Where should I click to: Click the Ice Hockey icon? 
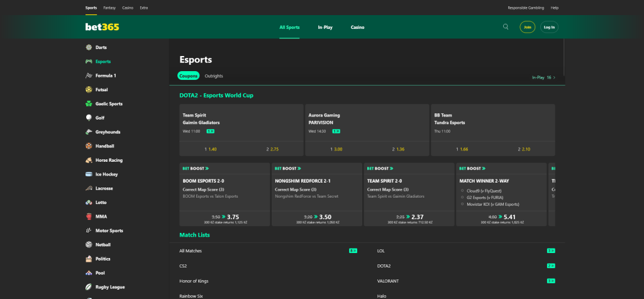tap(89, 174)
